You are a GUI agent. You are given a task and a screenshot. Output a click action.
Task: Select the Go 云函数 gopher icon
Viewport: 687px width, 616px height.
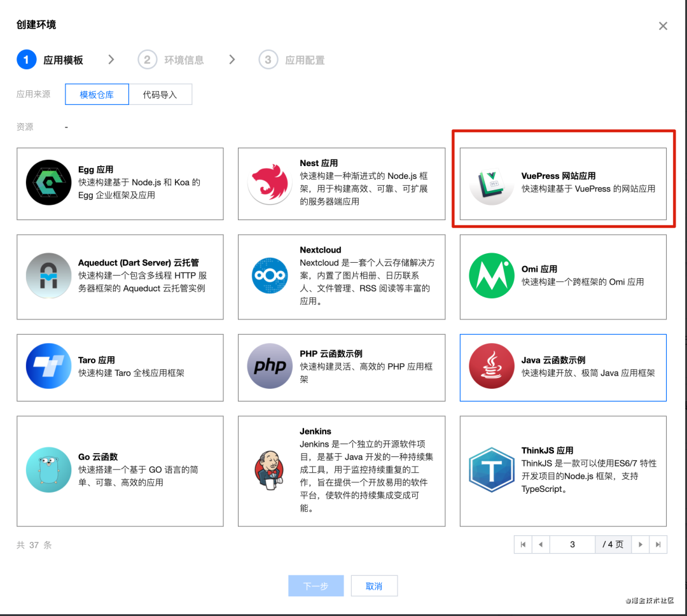point(48,471)
